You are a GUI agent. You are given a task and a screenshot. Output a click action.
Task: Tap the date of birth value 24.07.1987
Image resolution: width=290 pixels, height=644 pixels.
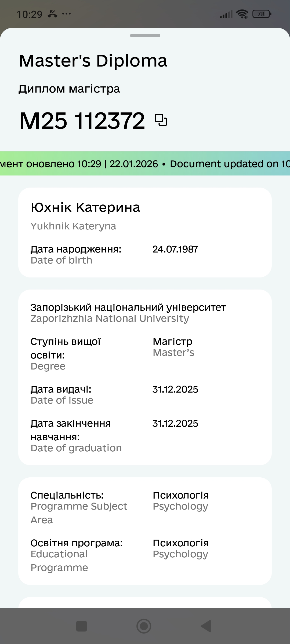point(175,249)
